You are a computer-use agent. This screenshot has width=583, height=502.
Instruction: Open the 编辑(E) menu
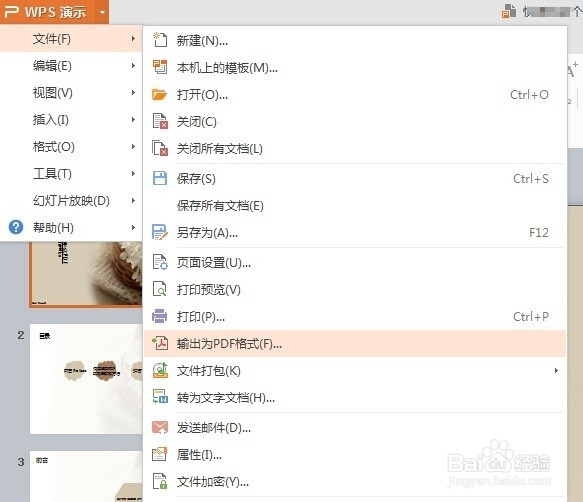coord(71,65)
